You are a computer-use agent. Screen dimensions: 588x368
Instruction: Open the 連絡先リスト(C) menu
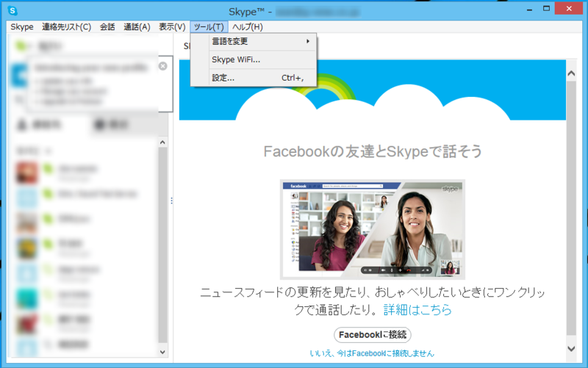coord(66,27)
